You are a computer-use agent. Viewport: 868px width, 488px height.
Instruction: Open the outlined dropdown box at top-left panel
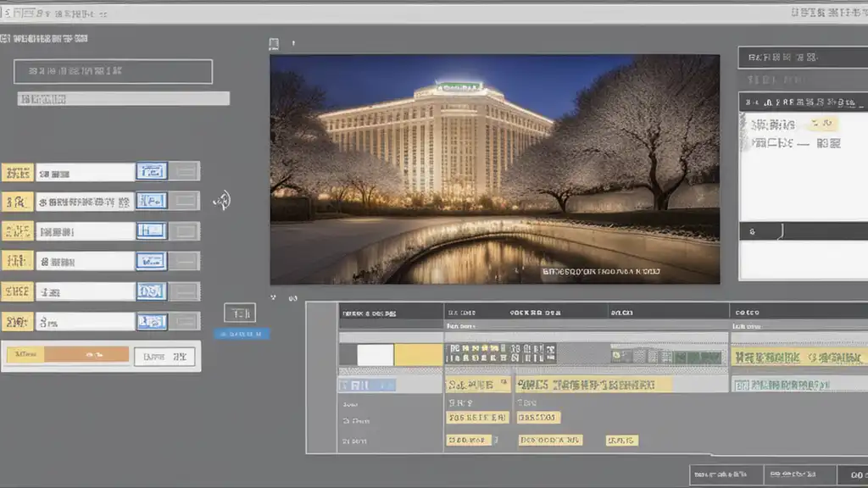113,71
